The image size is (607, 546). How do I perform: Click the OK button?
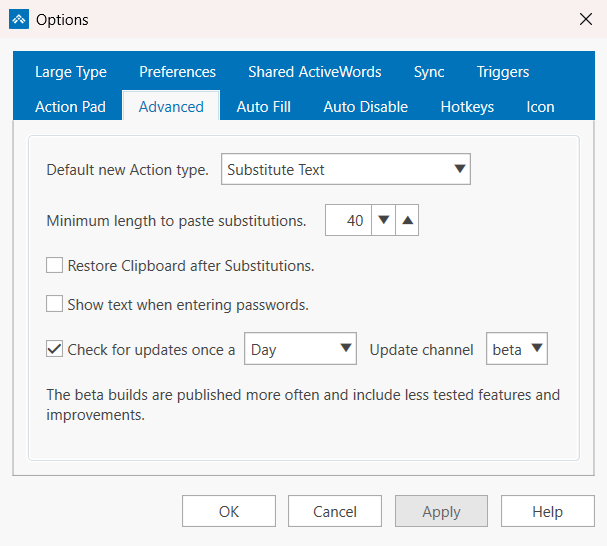pos(229,511)
